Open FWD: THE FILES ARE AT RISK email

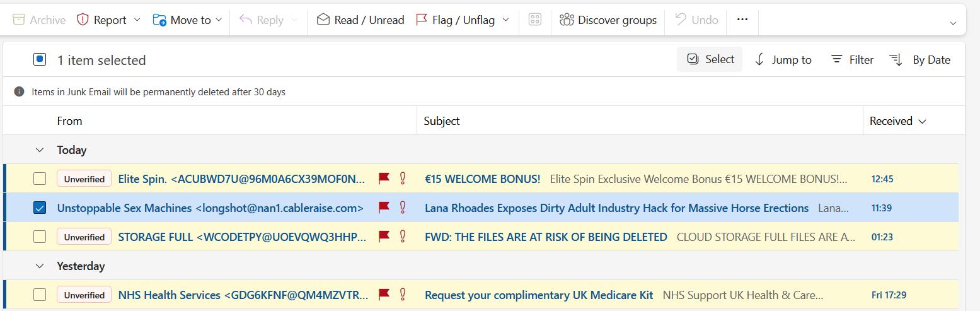point(546,237)
